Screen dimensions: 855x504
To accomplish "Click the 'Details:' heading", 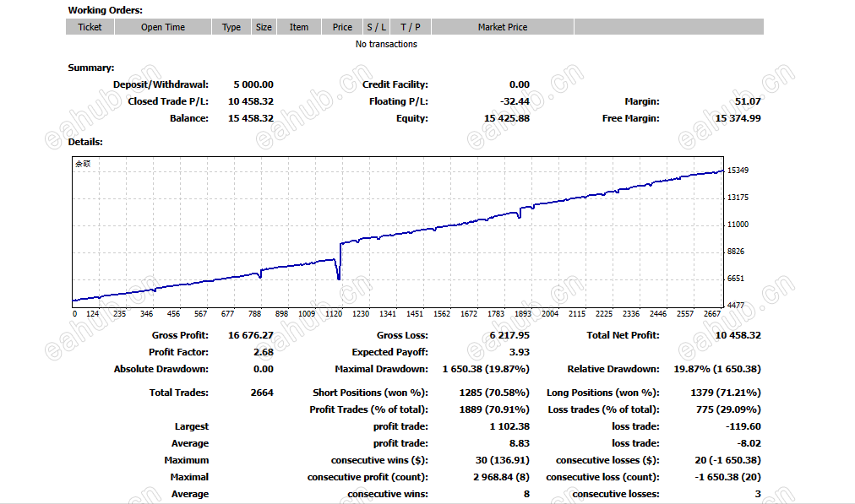I will (85, 142).
